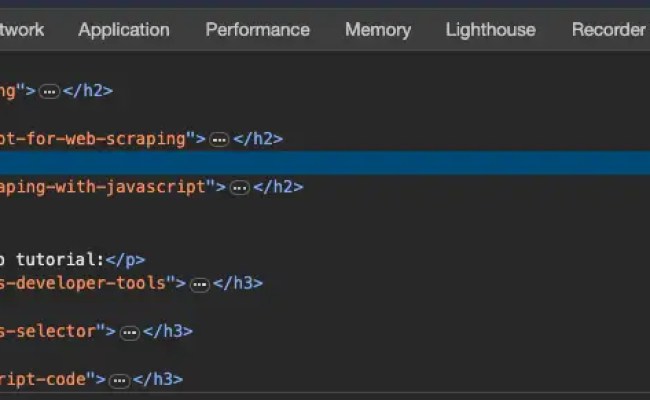This screenshot has height=400, width=650.
Task: Go to the Lighthouse tab
Action: coord(491,30)
